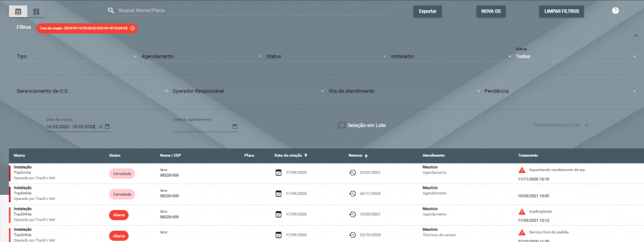The width and height of the screenshot is (644, 242).
Task: Click the 11/11/2020 16:10 timestamp
Action: click(533, 179)
